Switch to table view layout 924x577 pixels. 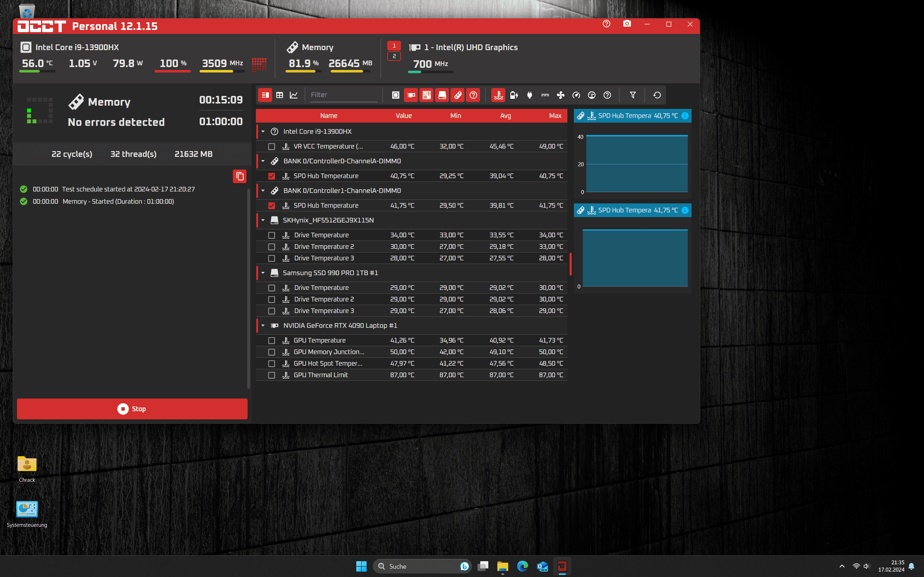pyautogui.click(x=279, y=95)
